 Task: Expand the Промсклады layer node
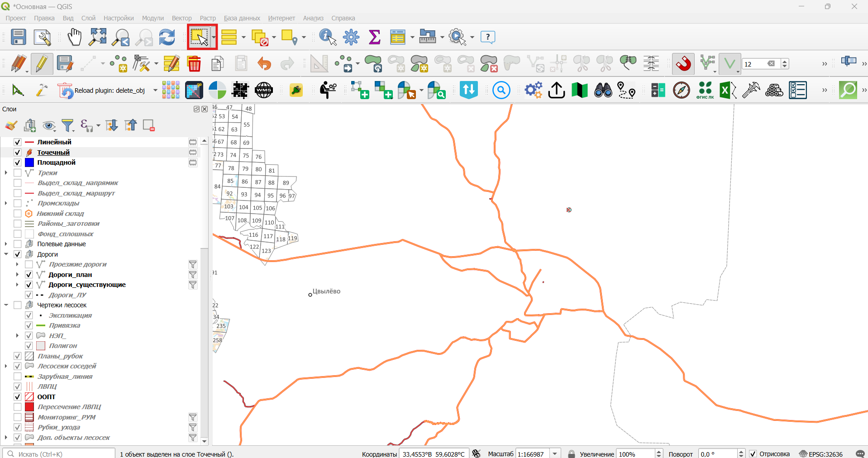[x=6, y=203]
